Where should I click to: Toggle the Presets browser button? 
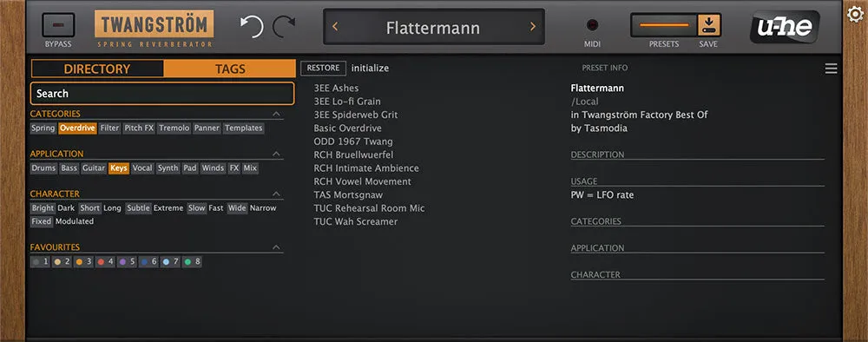(x=664, y=25)
